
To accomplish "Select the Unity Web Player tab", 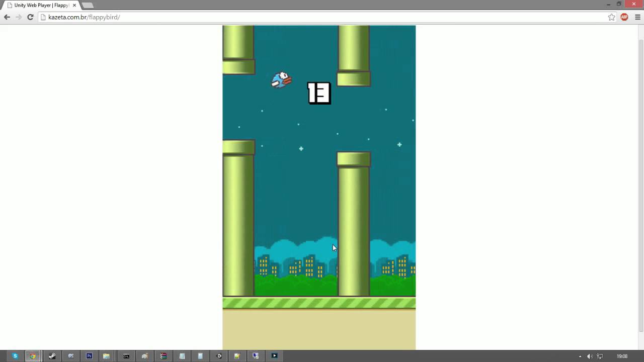I will point(40,5).
